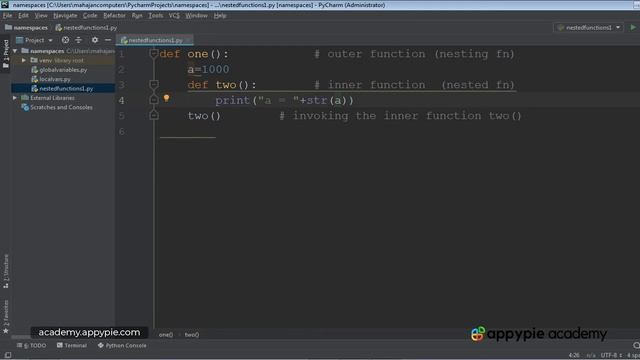640x360 pixels.
Task: Open the View menu
Action: point(41,16)
